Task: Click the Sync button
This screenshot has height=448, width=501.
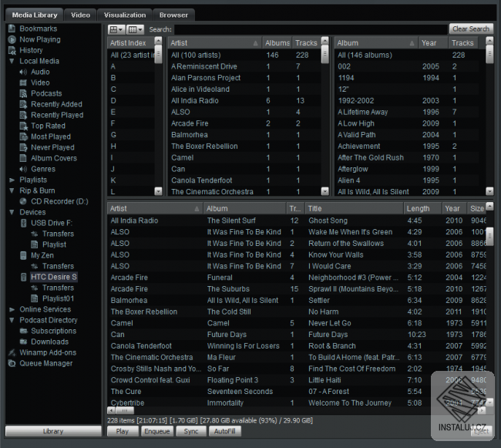Action: pos(191,431)
